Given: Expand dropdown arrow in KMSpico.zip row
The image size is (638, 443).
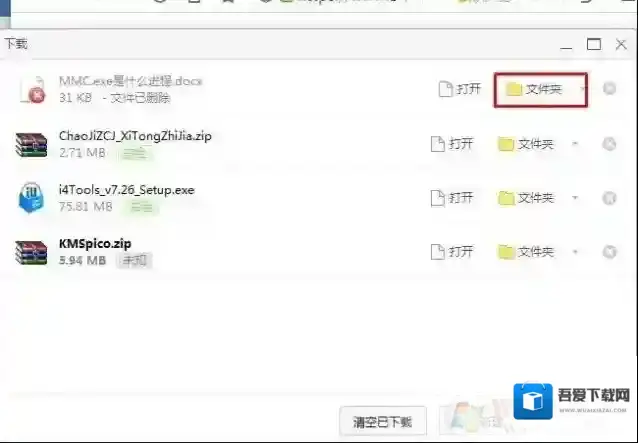Looking at the screenshot, I should pyautogui.click(x=575, y=252).
